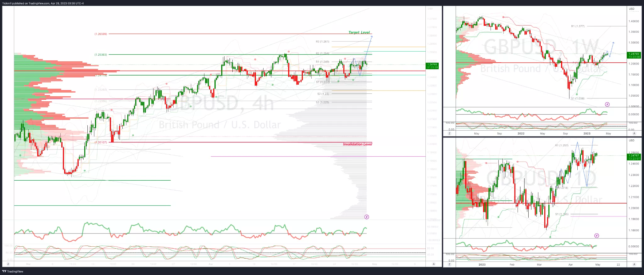Click the S3 (1.225) pivot label
The width and height of the screenshot is (644, 275).
[x=323, y=102]
